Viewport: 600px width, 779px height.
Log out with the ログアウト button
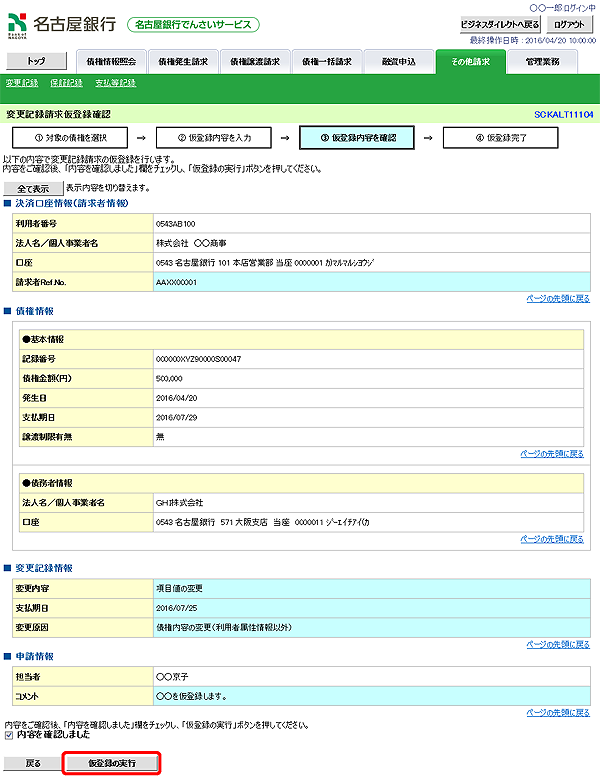(x=569, y=24)
